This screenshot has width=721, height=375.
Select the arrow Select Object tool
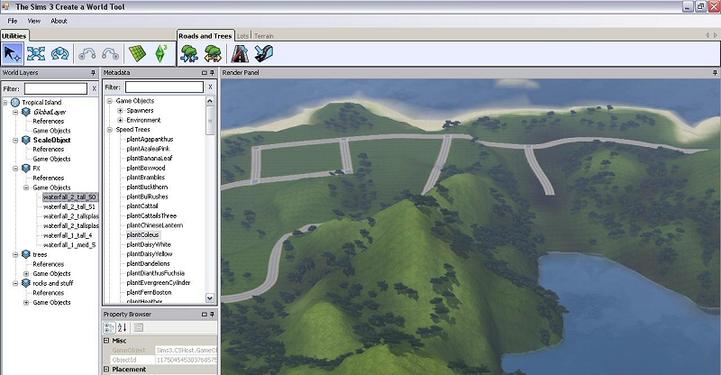[x=12, y=54]
